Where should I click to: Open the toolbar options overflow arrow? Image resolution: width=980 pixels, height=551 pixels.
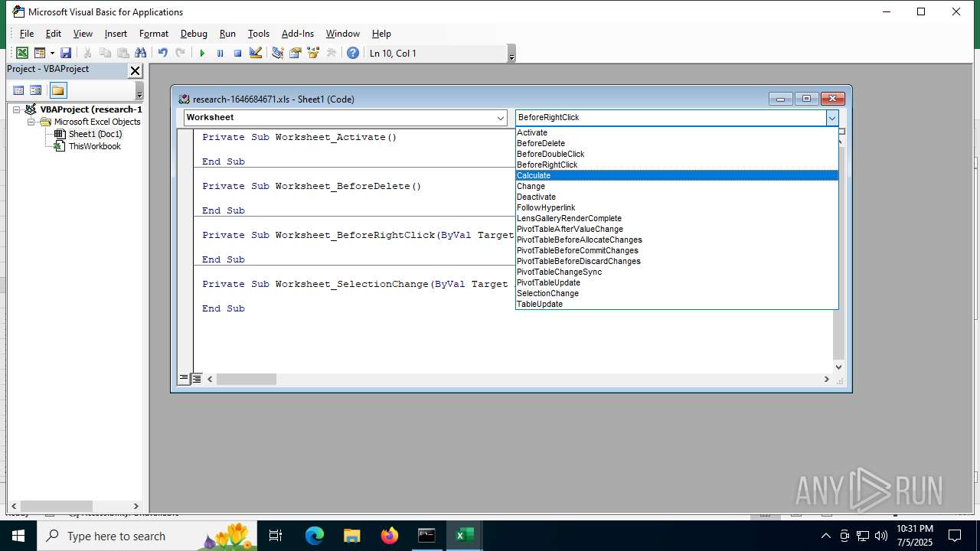511,54
